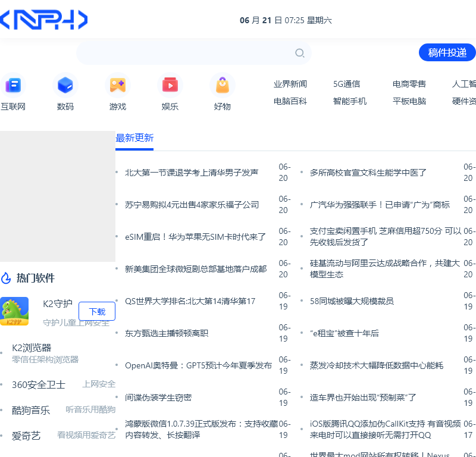This screenshot has height=457, width=476.
Task: Open article 苏宁易购拟4元出售4家家乐福子公司
Action: pyautogui.click(x=192, y=205)
